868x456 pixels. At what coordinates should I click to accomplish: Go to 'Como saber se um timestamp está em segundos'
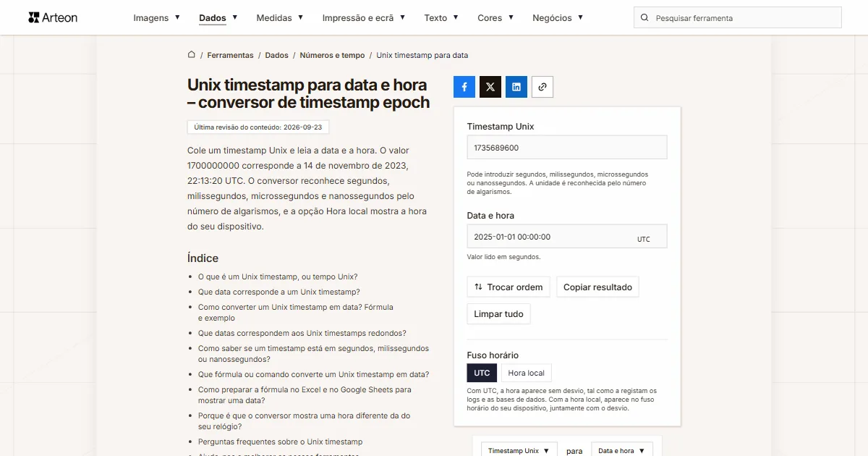(x=313, y=354)
